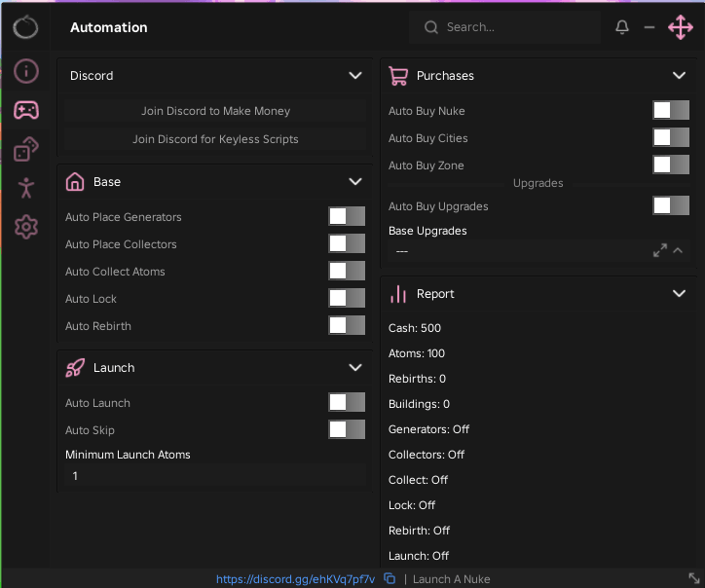Image resolution: width=705 pixels, height=588 pixels.
Task: Click the Rebirth: Off status line
Action: coord(419,531)
